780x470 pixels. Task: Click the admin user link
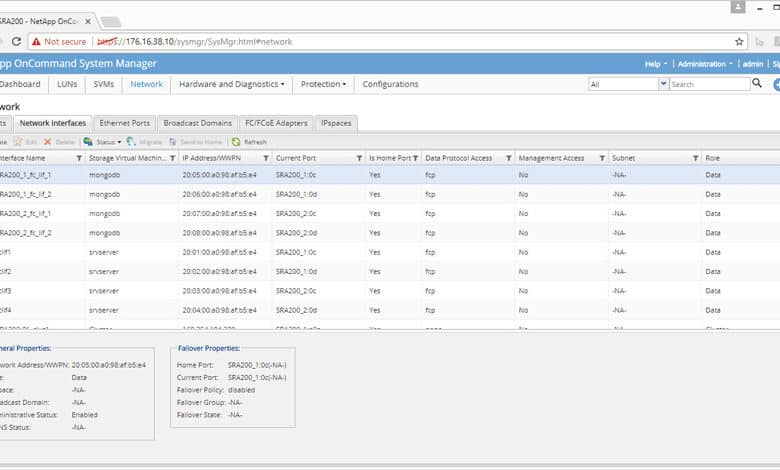(x=753, y=64)
